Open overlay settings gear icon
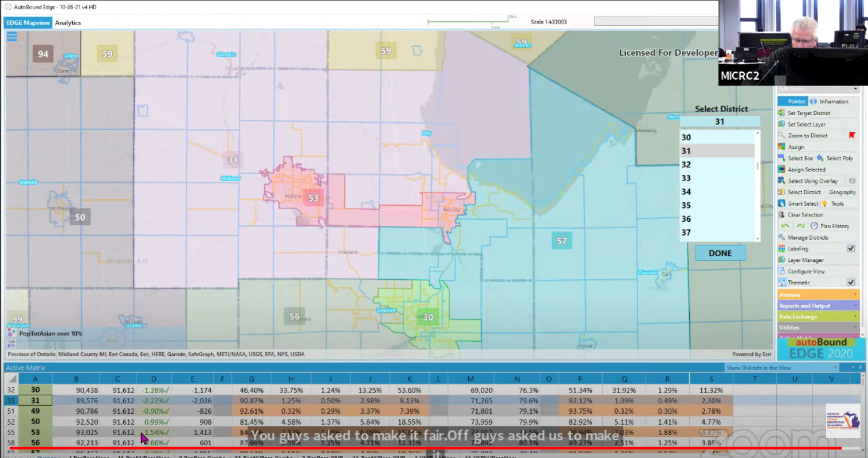 (x=852, y=181)
